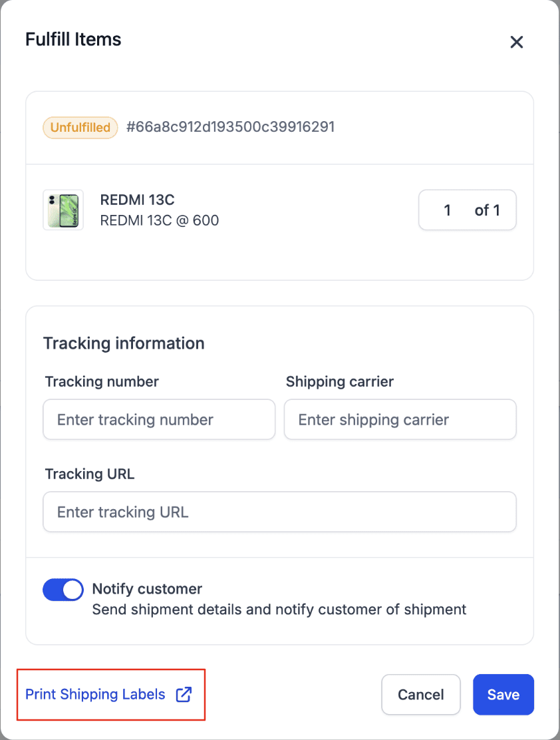Click the 'of 1' quantity total text
Viewport: 560px width, 740px height.
tap(487, 210)
